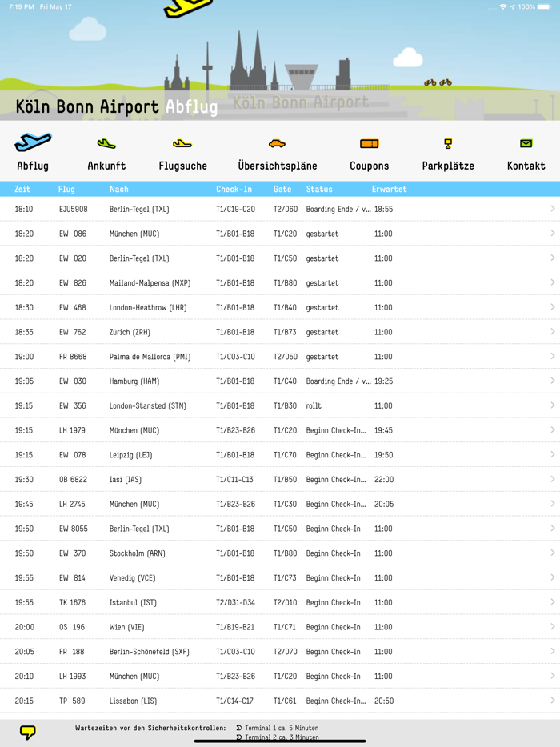The image size is (560, 747).
Task: Expand flight OB 6822 Iasi chevron
Action: click(x=552, y=479)
